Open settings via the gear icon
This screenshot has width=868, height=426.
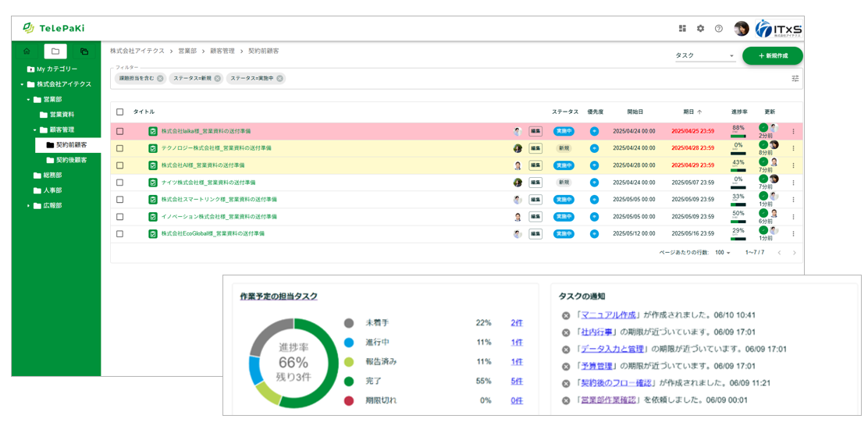click(700, 29)
